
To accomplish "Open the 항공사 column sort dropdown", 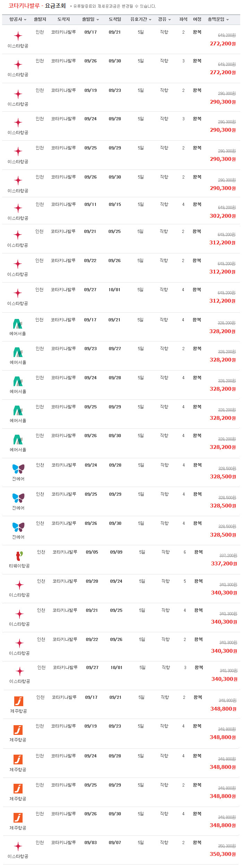I will [x=18, y=19].
